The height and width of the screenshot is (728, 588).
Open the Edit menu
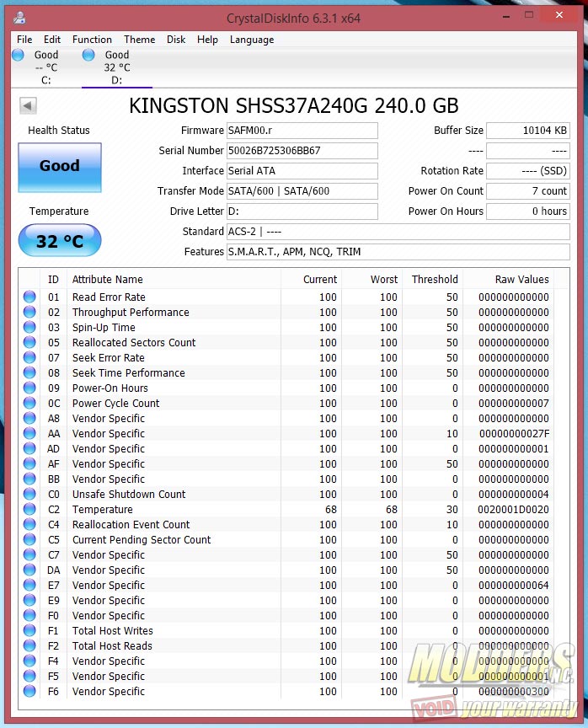[x=52, y=40]
